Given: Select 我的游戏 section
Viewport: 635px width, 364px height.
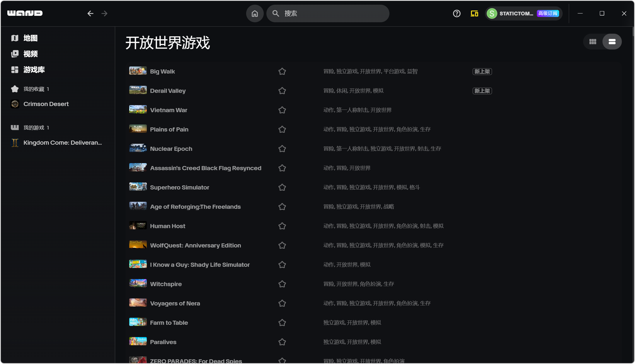Looking at the screenshot, I should pos(30,128).
